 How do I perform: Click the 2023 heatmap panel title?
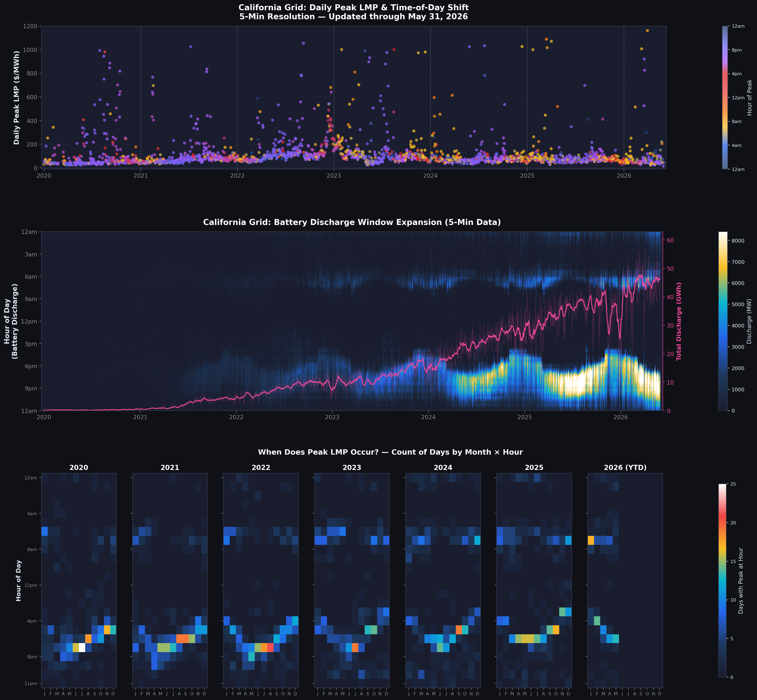(352, 467)
